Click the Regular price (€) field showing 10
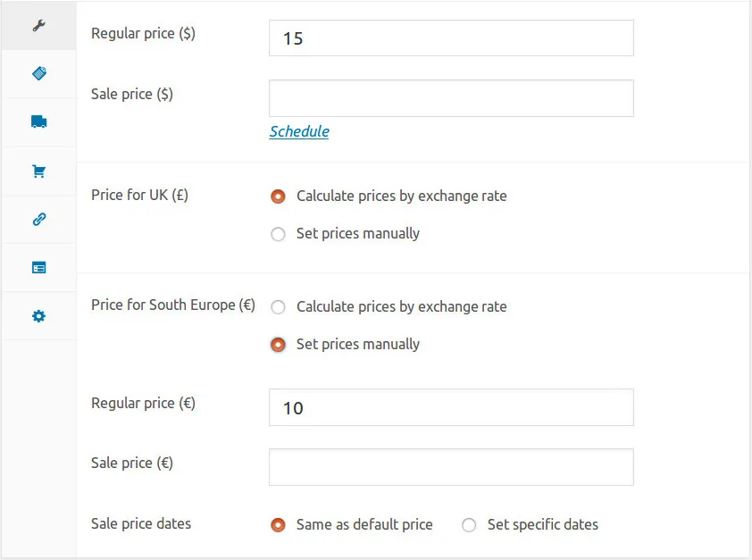 450,406
